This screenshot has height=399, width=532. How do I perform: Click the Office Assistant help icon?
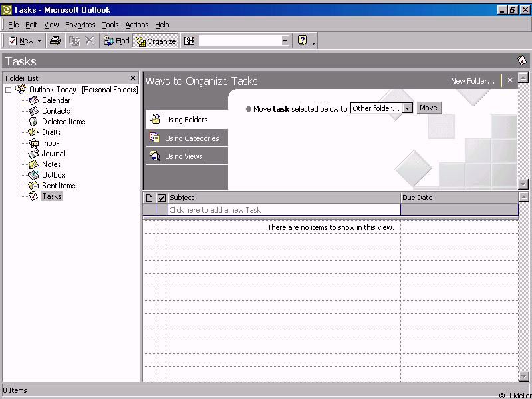coord(303,41)
